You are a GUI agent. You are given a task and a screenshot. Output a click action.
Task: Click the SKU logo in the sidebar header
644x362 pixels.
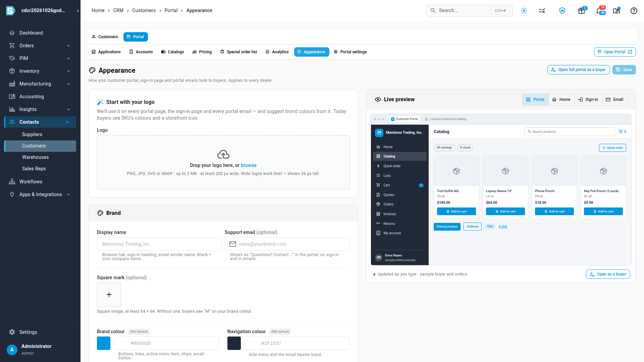coord(11,11)
